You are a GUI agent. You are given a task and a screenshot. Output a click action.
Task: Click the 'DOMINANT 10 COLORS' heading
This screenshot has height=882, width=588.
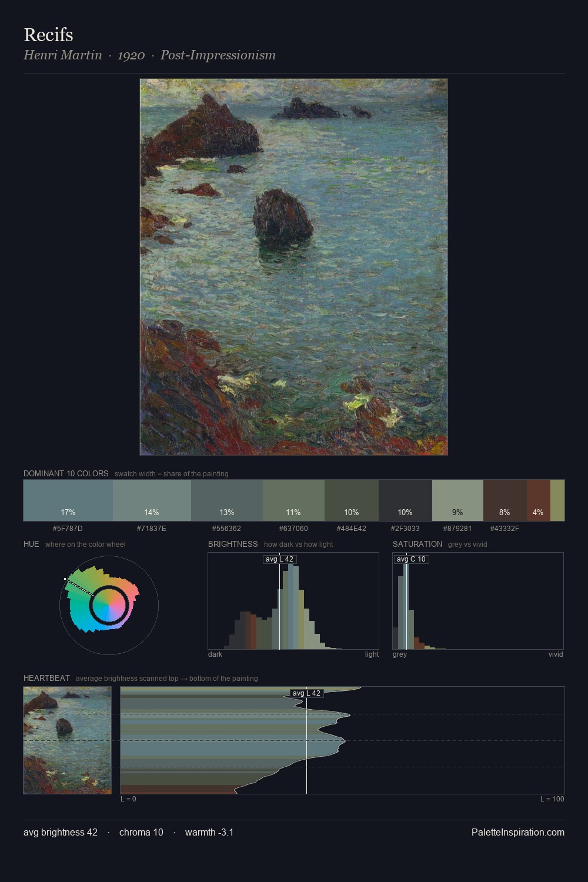(66, 473)
